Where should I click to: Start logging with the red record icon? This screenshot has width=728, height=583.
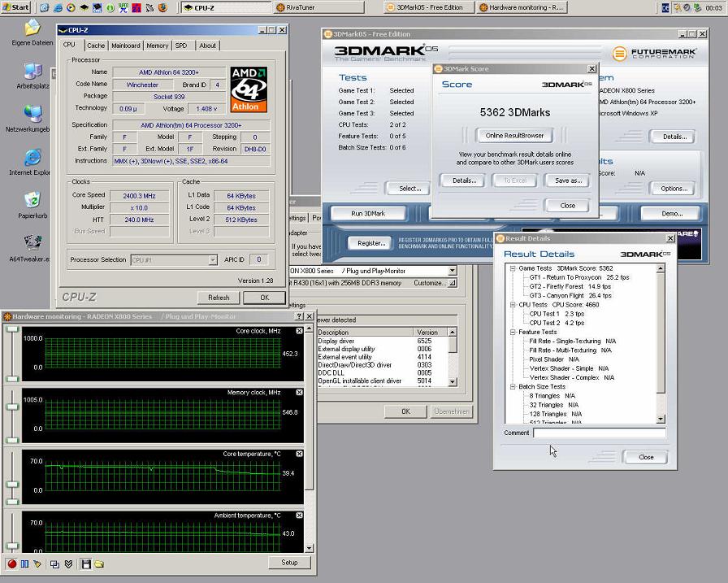tap(12, 564)
